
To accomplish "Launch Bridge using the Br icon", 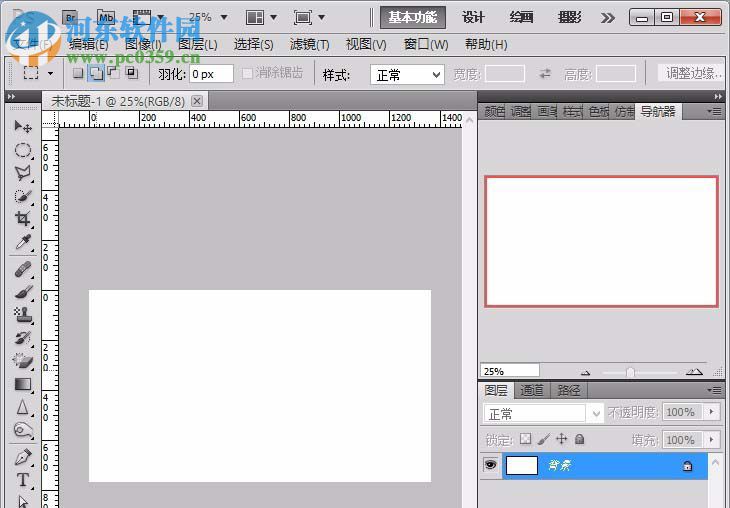I will [x=70, y=17].
